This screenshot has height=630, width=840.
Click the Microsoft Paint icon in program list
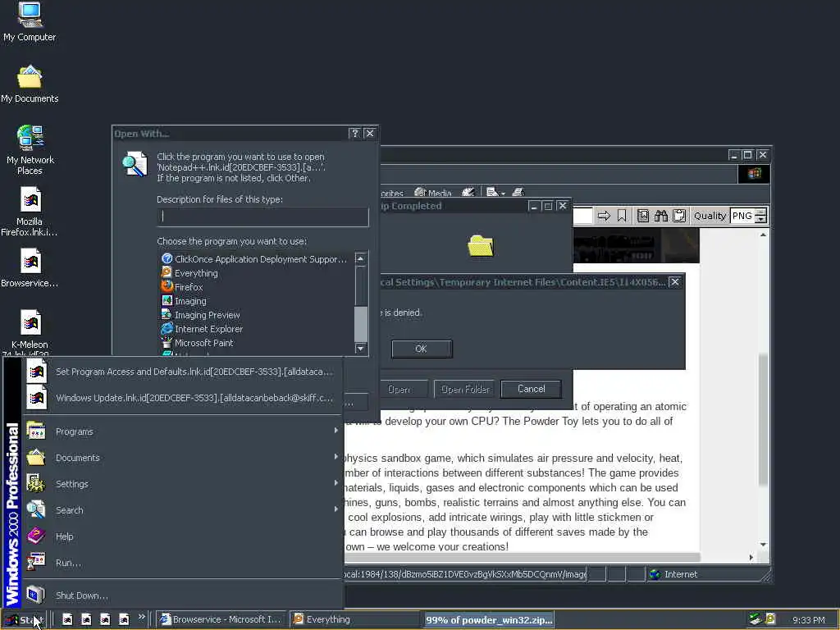167,342
